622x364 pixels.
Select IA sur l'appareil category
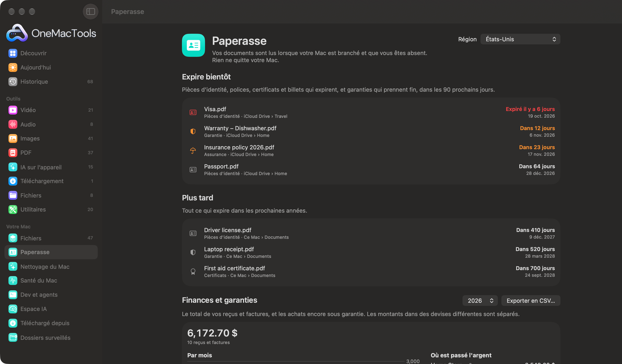click(x=51, y=167)
